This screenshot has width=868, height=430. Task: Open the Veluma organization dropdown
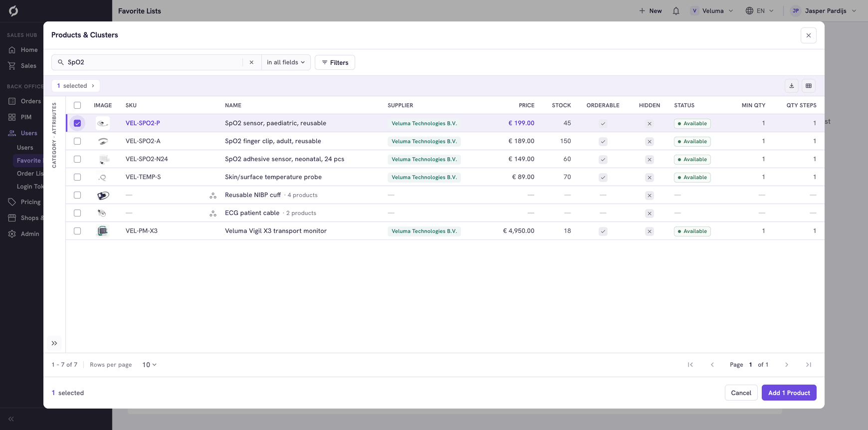point(712,11)
